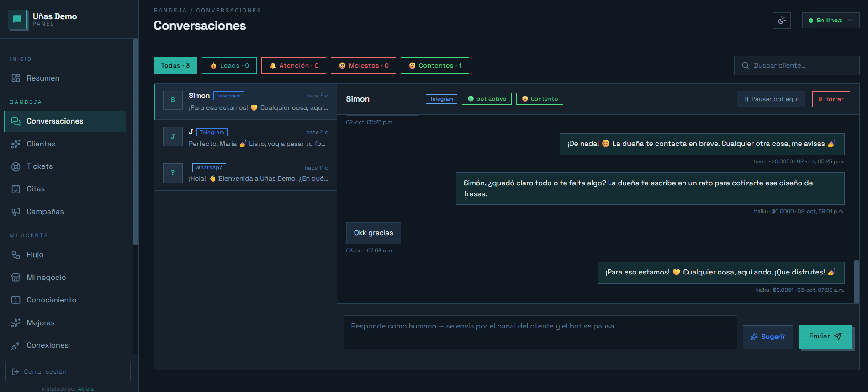
Task: Click the Sugerir AI suggestion button
Action: coord(767,337)
